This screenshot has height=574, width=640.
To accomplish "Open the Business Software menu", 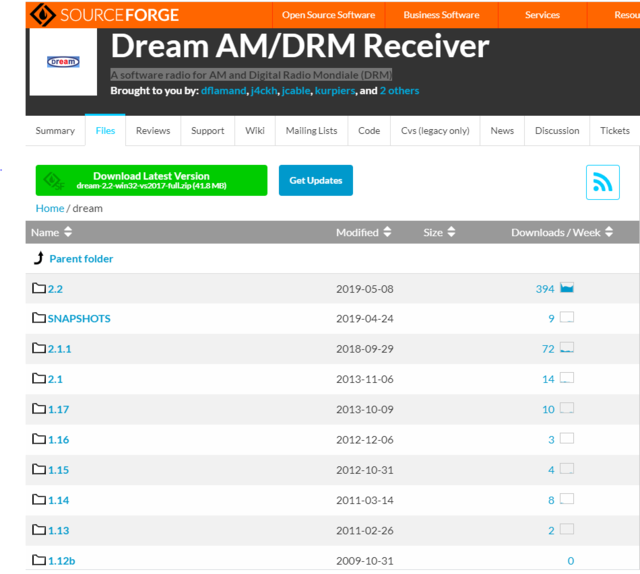I will pos(441,15).
